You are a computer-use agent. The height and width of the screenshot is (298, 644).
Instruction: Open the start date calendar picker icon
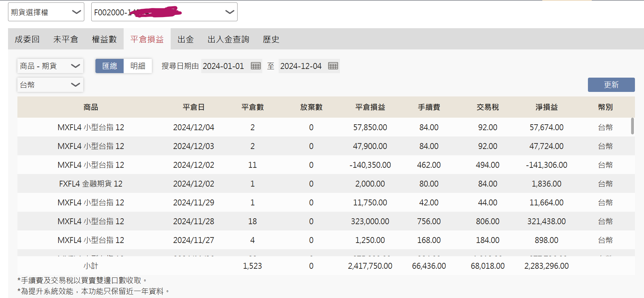pyautogui.click(x=256, y=66)
